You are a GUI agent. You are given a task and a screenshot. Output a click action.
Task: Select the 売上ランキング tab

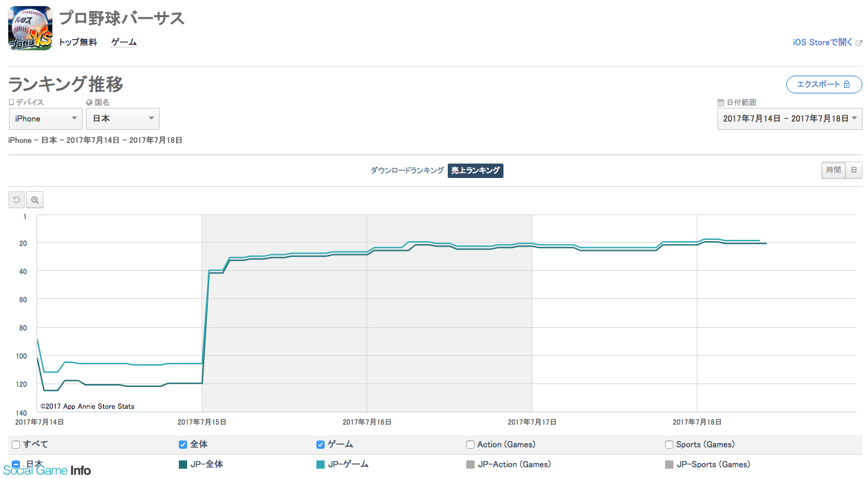pyautogui.click(x=475, y=170)
